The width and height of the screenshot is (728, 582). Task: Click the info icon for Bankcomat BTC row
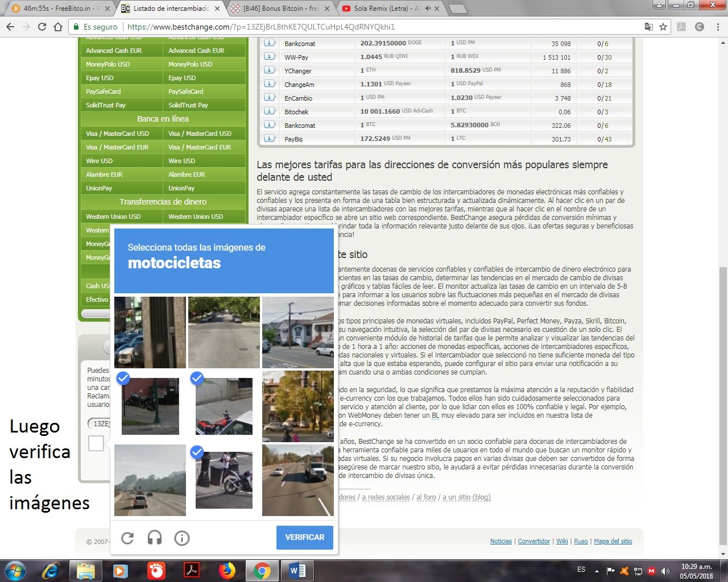click(x=270, y=125)
